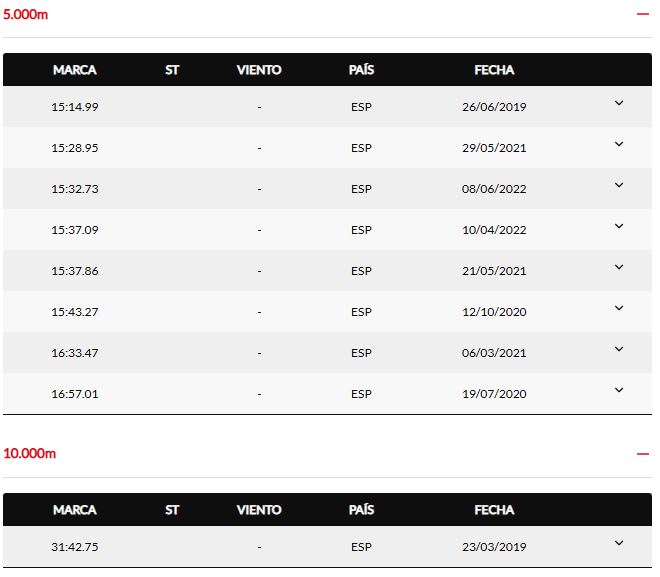Expand the 31:42.75 result in 10.000m
660x577 pixels.
pyautogui.click(x=618, y=543)
